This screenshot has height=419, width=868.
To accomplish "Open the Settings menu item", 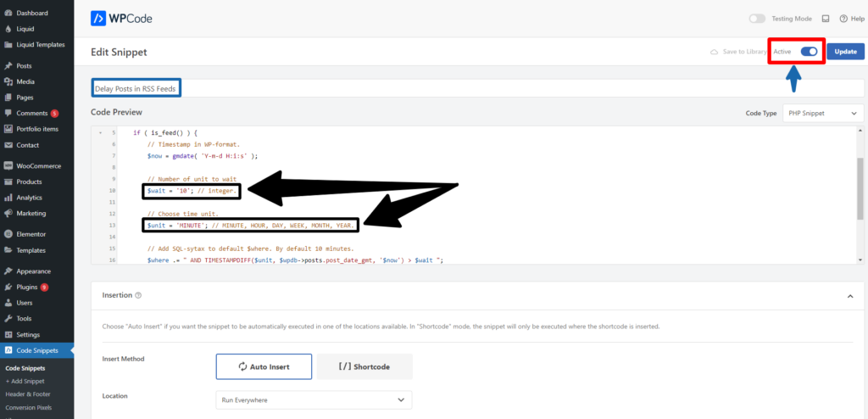I will pyautogui.click(x=28, y=335).
